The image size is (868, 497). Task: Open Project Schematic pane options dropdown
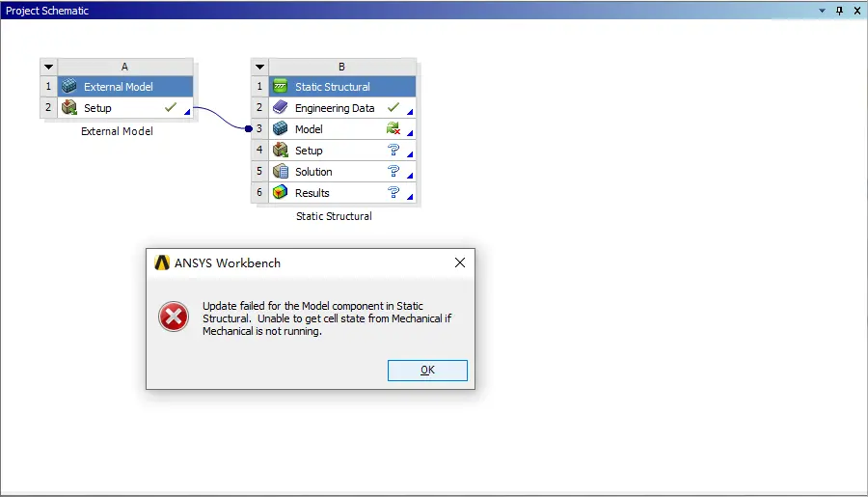tap(822, 11)
